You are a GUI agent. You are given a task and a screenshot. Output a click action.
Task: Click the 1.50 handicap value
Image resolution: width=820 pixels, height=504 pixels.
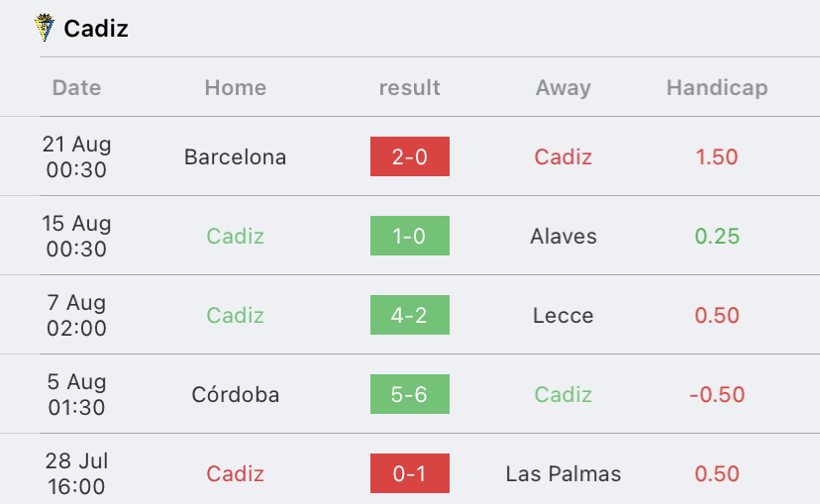tap(717, 156)
